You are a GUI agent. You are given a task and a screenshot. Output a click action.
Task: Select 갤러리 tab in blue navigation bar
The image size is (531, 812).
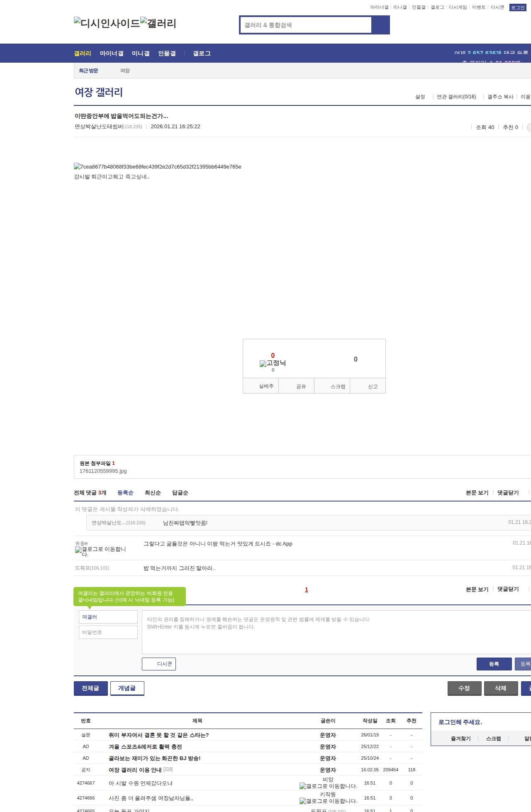(83, 53)
